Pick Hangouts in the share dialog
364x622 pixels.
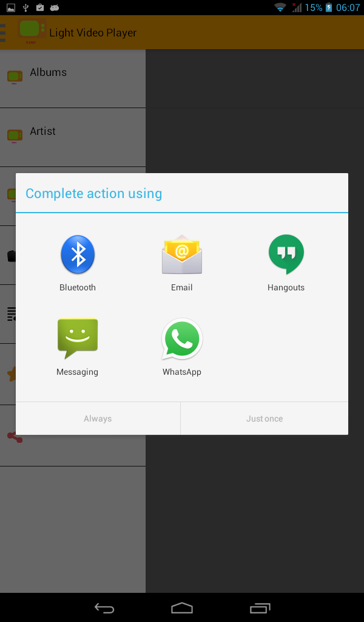pos(286,262)
